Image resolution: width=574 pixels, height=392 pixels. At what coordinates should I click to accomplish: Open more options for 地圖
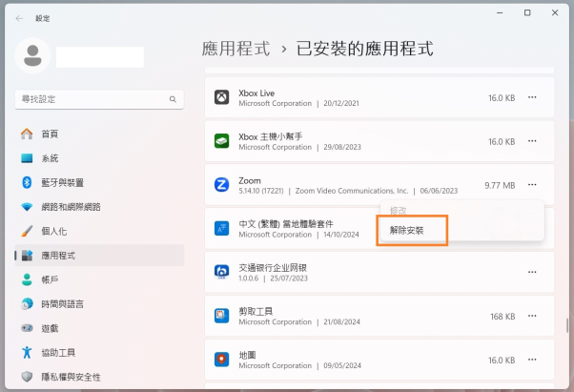click(x=532, y=360)
